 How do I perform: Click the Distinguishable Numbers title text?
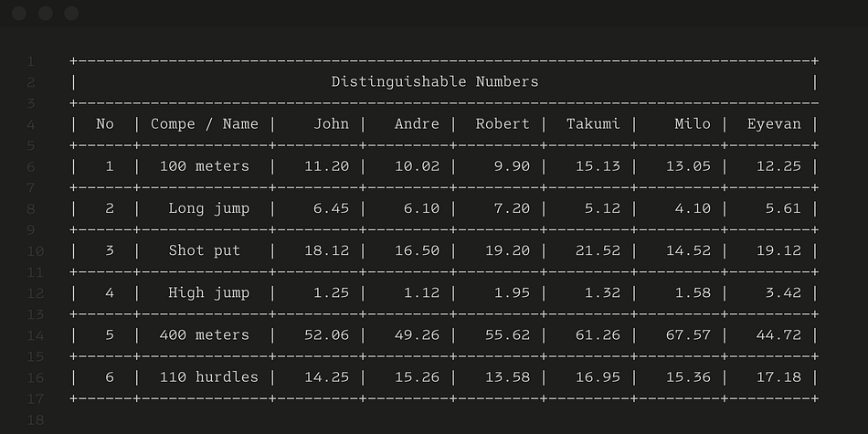click(x=435, y=82)
